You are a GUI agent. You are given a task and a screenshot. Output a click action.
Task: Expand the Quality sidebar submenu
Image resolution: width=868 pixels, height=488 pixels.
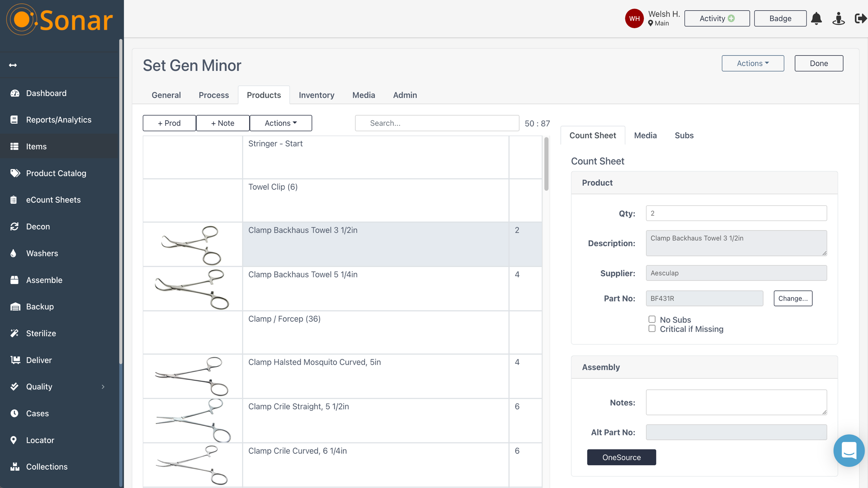103,387
